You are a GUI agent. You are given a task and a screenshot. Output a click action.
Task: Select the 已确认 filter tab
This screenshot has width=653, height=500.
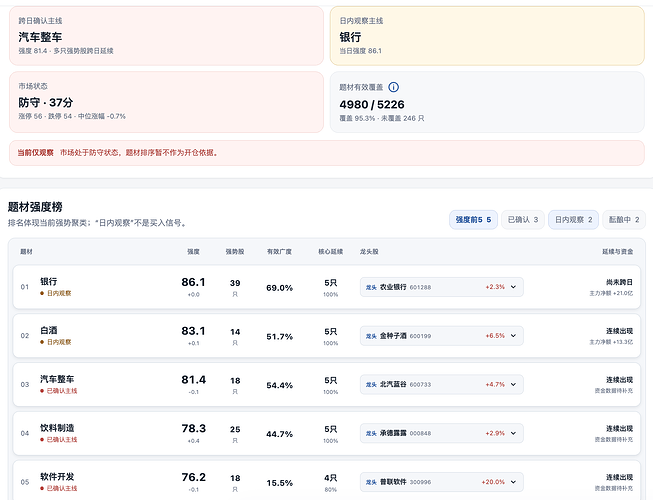tap(523, 219)
